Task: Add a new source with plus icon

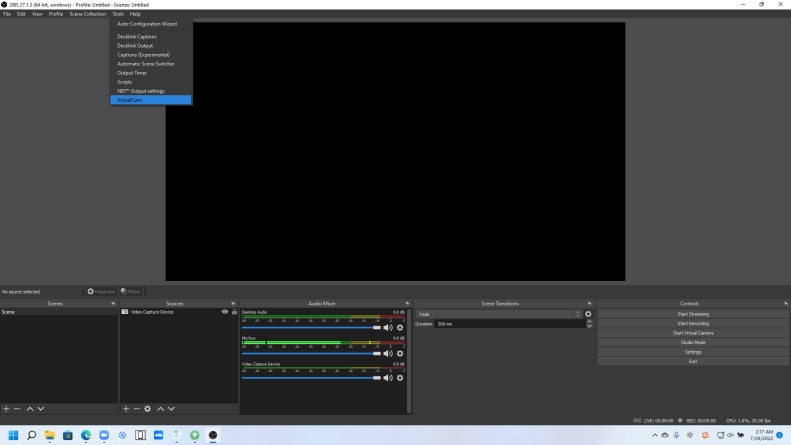Action: point(126,409)
